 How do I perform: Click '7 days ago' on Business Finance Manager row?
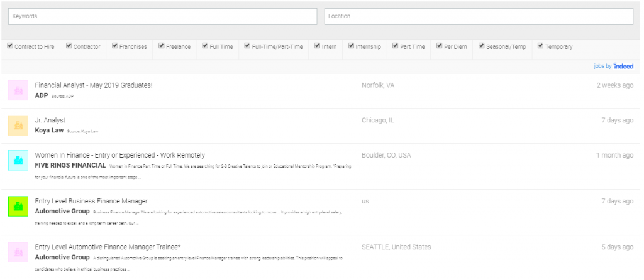point(617,202)
